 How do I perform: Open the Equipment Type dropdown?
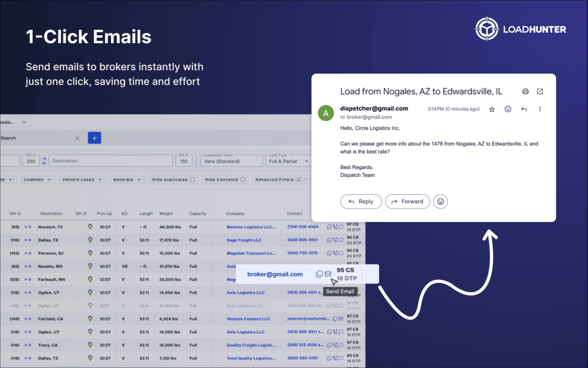tap(232, 161)
